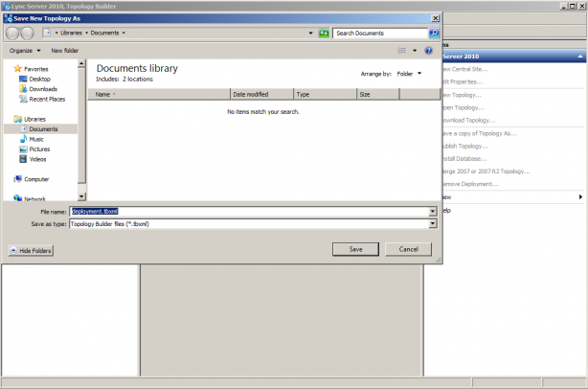The image size is (588, 389).
Task: Click the search magnifier icon
Action: tap(434, 33)
